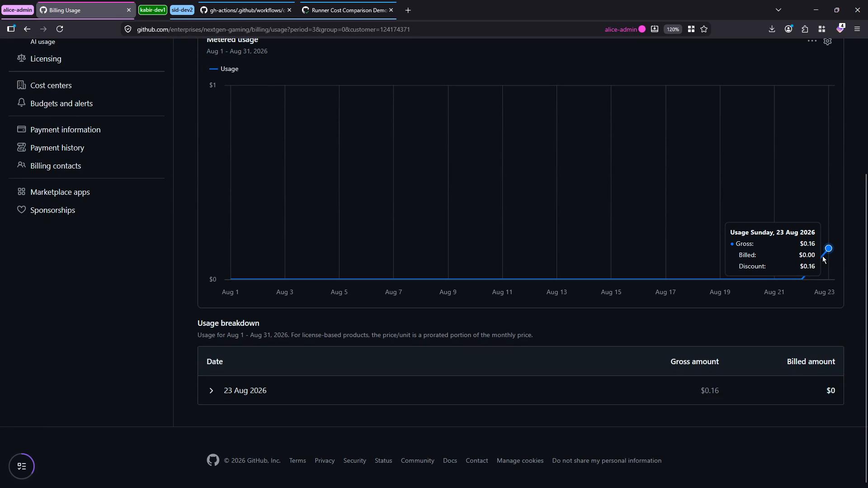Screen dimensions: 868x488
Task: Open the Status footer link
Action: click(x=383, y=460)
